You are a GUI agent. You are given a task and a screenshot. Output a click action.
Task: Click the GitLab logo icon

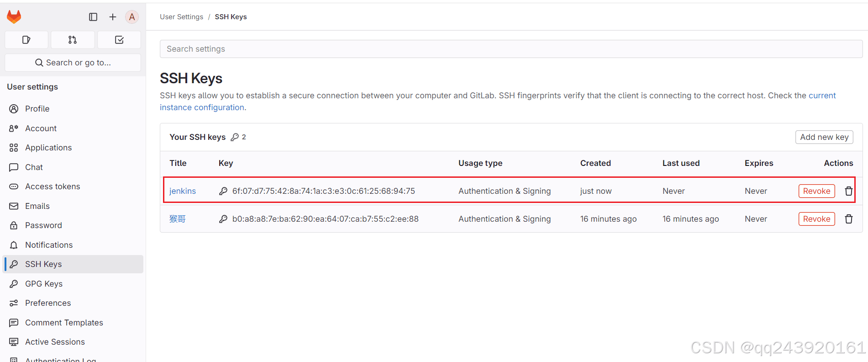coord(14,17)
